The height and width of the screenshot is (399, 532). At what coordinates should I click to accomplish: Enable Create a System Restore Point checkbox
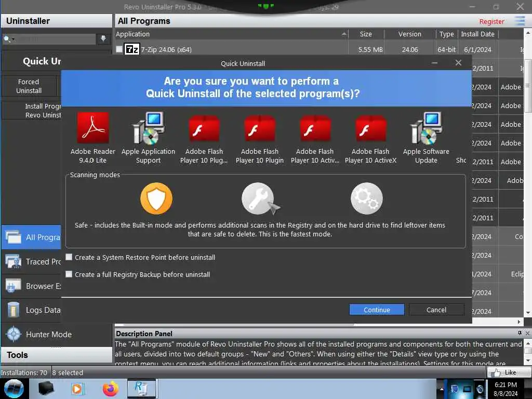coord(69,257)
